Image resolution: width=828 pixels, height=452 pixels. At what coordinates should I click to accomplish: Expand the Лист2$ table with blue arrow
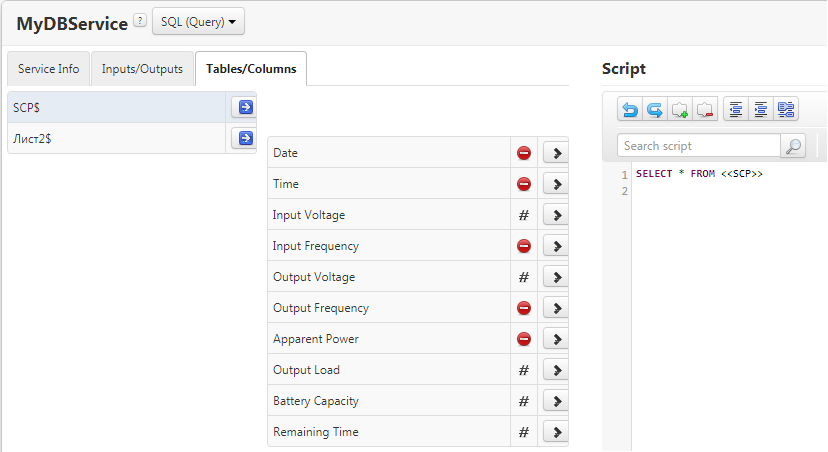[243, 138]
